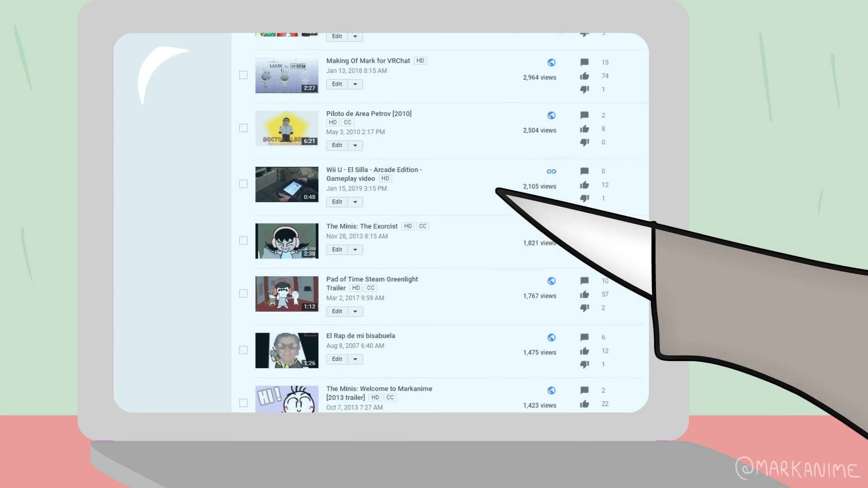
Task: Open title link Making Of Mark for VRChat
Action: 368,61
